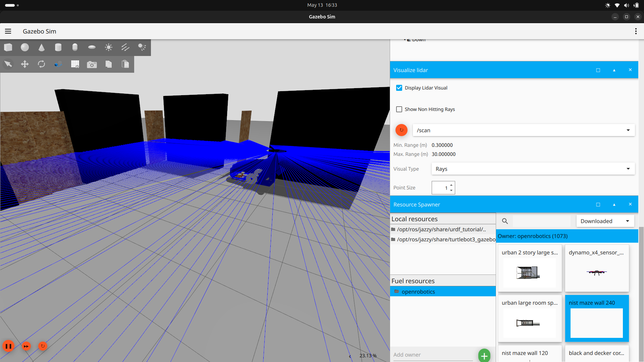Insert a sphere shape
Viewport: 644px width, 362px height.
pyautogui.click(x=25, y=48)
